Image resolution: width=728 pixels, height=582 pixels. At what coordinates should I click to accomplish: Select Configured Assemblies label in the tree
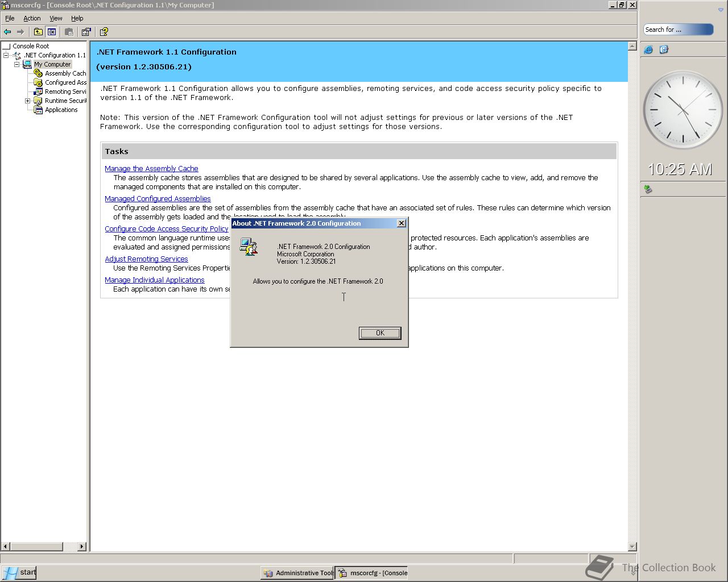(65, 82)
